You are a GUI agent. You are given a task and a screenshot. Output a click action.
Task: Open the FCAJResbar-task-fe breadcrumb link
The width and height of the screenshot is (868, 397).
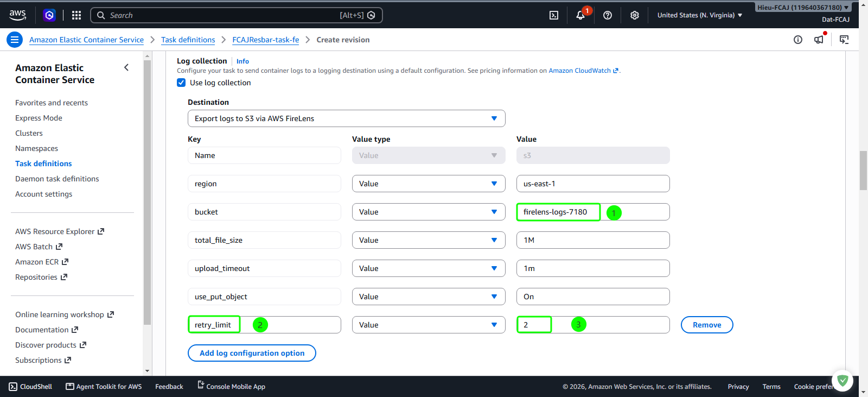click(265, 40)
